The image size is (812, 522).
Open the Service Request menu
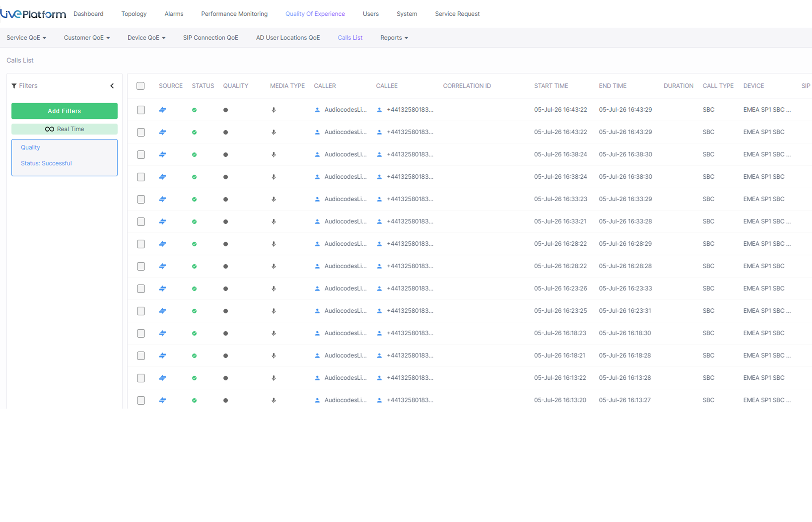[x=458, y=14]
